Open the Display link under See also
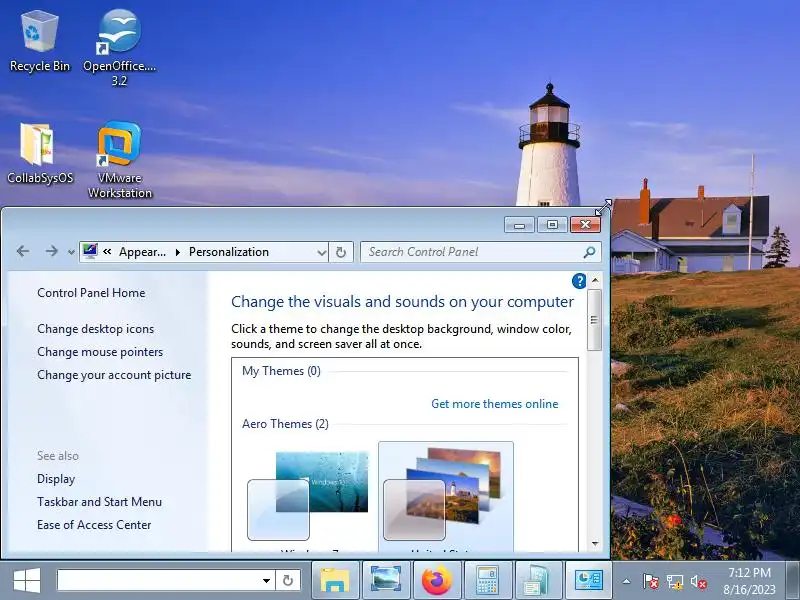The height and width of the screenshot is (600, 800). tap(56, 479)
